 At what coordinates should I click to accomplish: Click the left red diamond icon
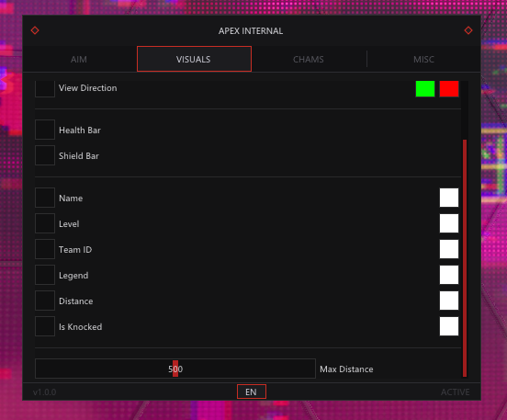click(x=35, y=30)
